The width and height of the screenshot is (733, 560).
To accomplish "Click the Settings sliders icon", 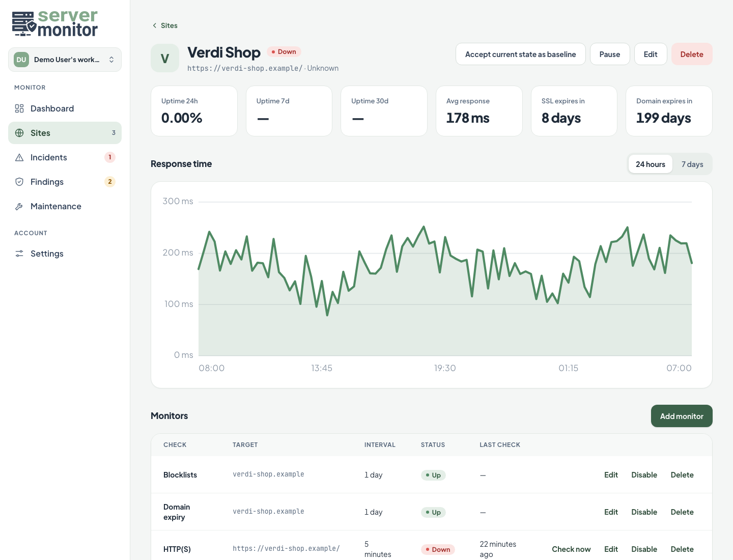I will tap(19, 254).
